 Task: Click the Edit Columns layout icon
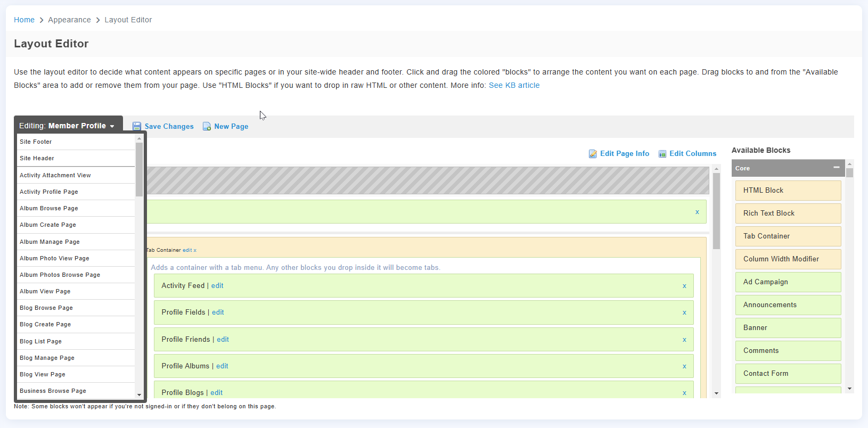pyautogui.click(x=662, y=154)
